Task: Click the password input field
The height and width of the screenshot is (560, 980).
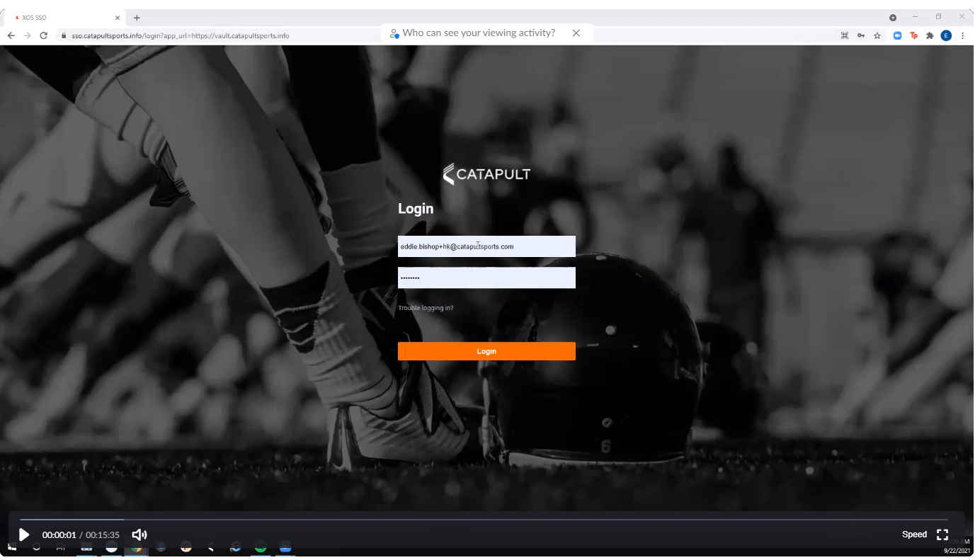Action: tap(486, 278)
